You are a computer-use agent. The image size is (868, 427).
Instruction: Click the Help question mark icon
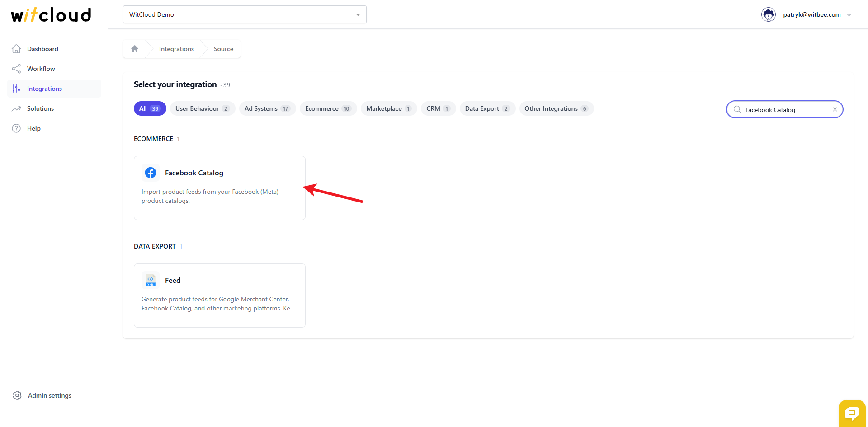point(16,128)
